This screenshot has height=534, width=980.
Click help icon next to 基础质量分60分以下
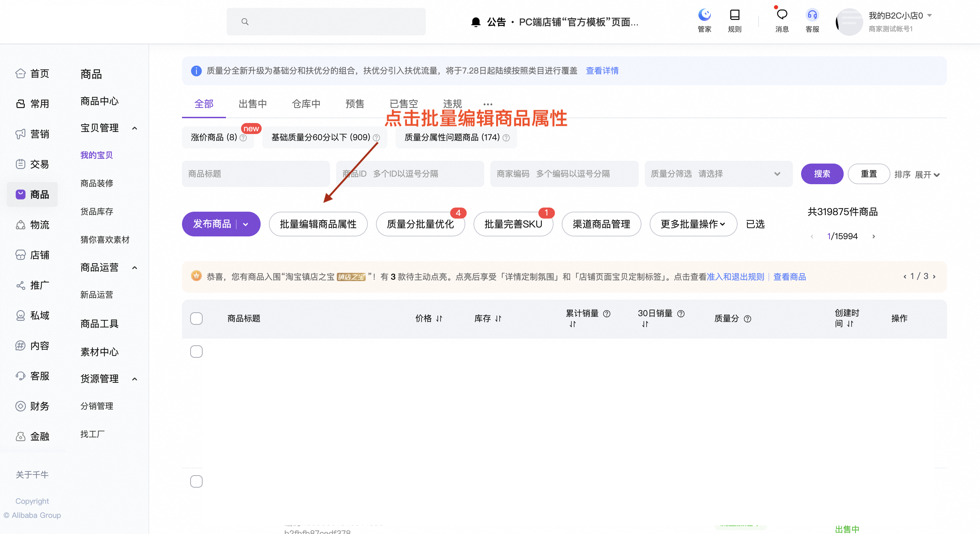pos(376,138)
